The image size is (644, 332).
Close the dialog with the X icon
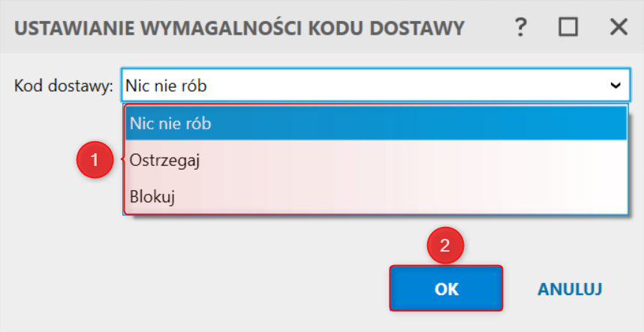click(x=618, y=28)
